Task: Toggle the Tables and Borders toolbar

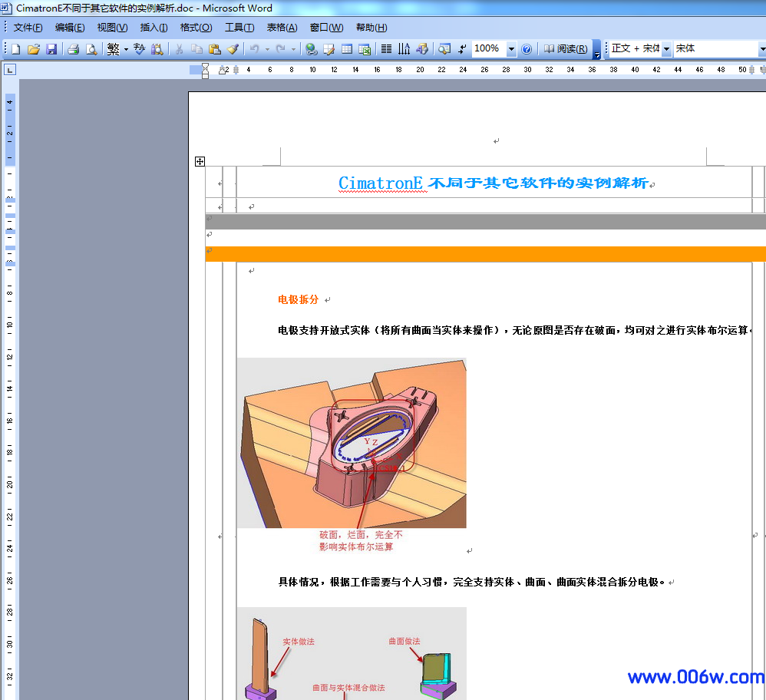Action: (x=329, y=49)
